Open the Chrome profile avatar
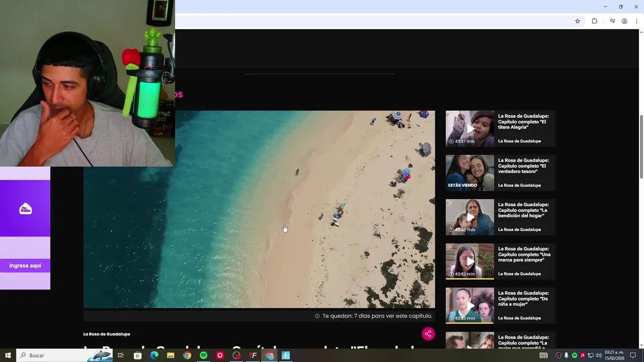The height and width of the screenshot is (362, 644). pos(624,21)
